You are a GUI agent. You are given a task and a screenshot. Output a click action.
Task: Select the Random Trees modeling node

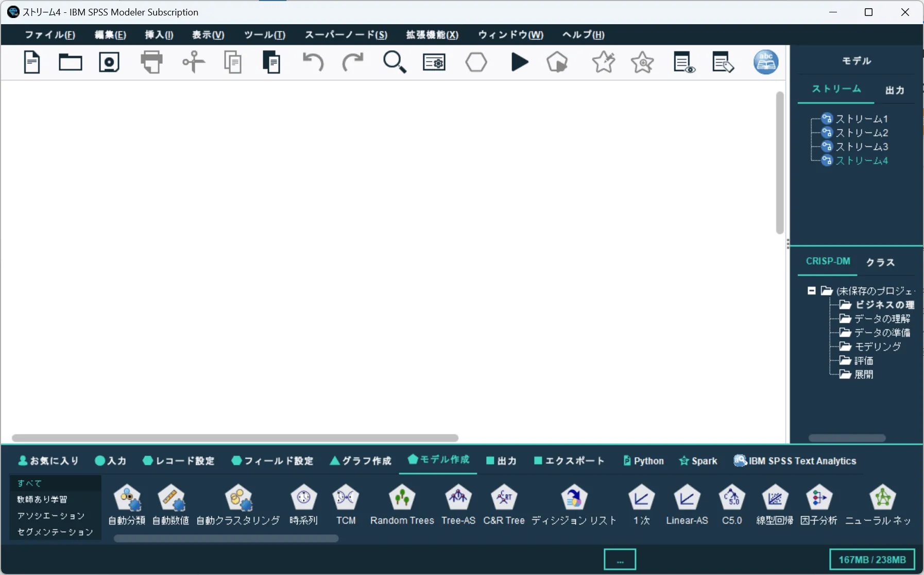click(x=402, y=504)
